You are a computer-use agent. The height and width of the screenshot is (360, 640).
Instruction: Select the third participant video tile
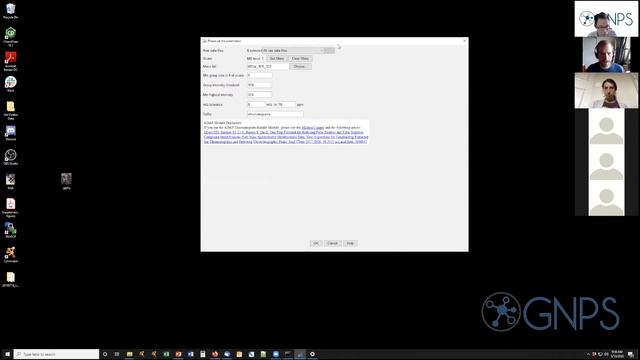coord(606,91)
